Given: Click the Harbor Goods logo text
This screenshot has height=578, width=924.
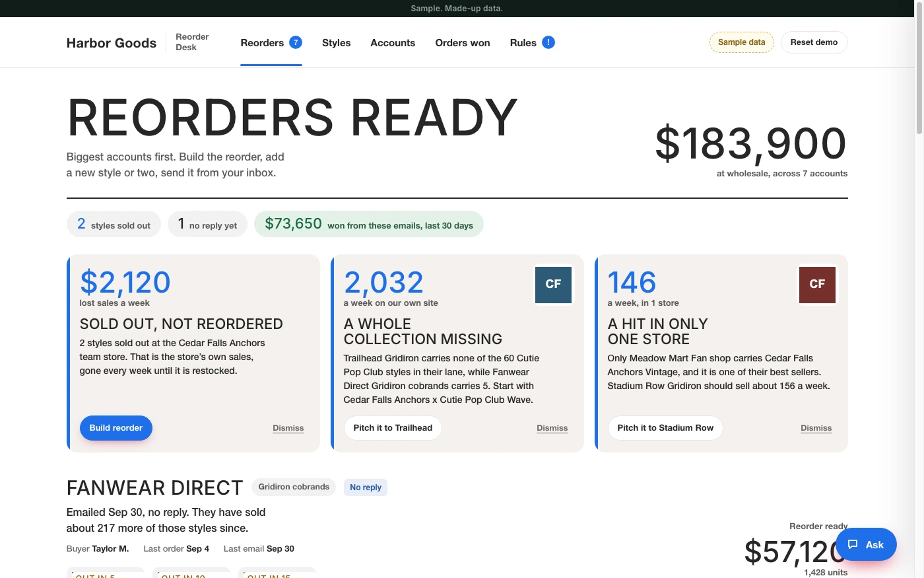Looking at the screenshot, I should click(112, 43).
